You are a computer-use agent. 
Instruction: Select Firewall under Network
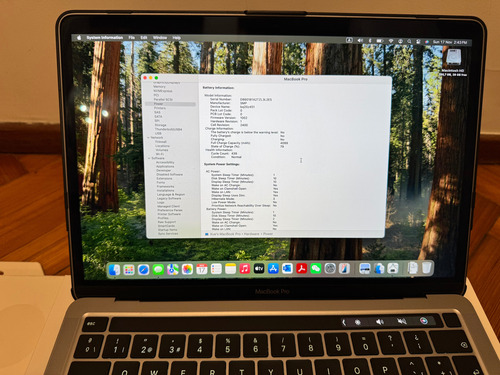pos(161,142)
